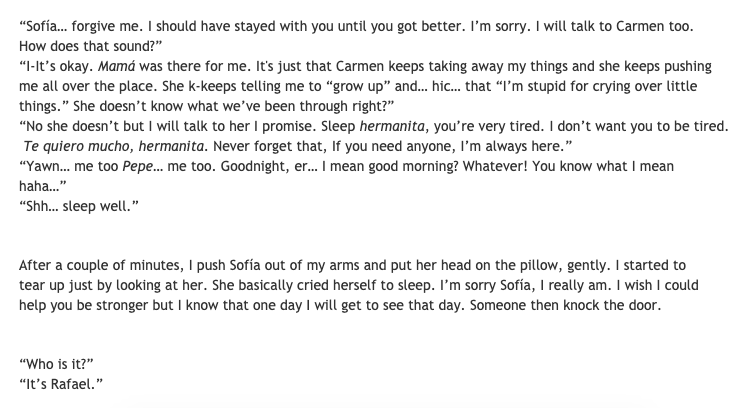This screenshot has width=754, height=408.
Task: Click the italic name "Pepe"
Action: point(138,166)
